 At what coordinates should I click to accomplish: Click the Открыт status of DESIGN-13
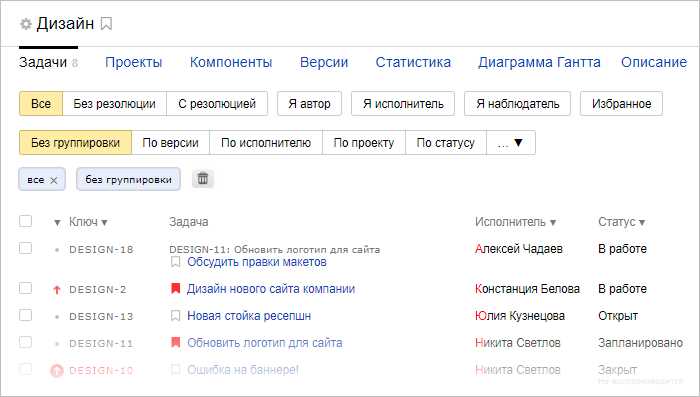618,316
